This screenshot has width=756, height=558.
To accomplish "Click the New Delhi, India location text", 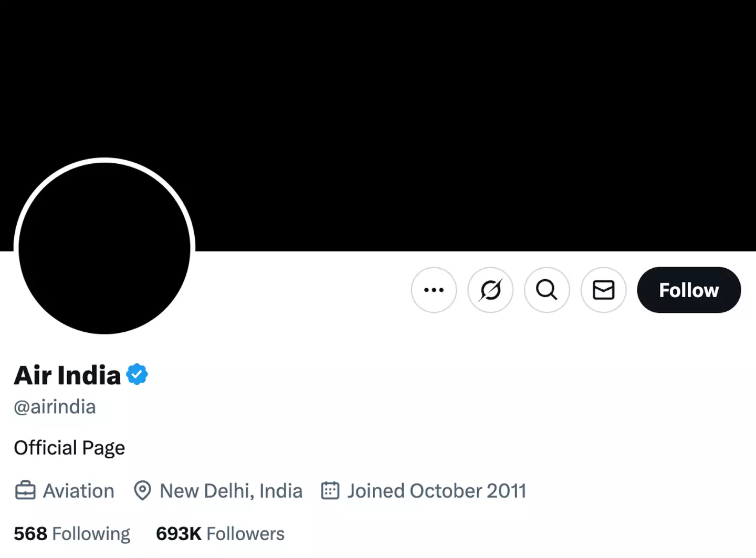I will tap(230, 490).
